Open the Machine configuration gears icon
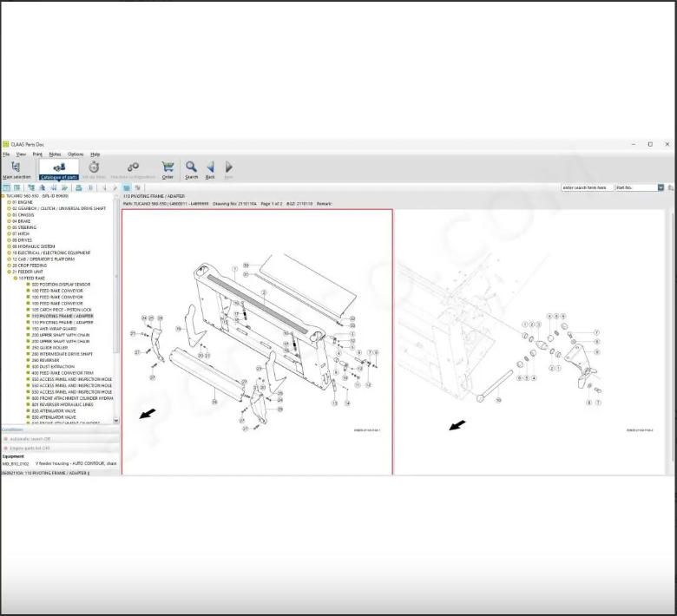This screenshot has height=616, width=677. click(132, 168)
